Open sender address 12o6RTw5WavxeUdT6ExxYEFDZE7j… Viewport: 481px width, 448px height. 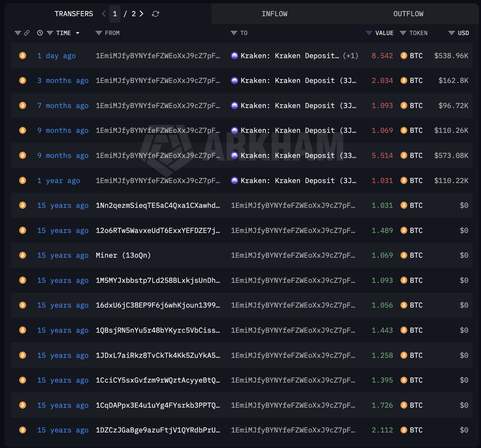pos(158,230)
